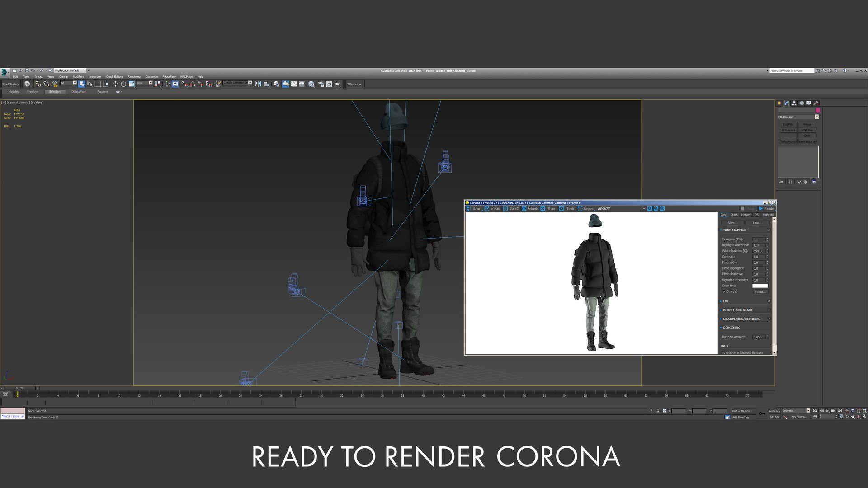Screen dimensions: 868x488
Task: Click the Auto Key button
Action: tap(774, 411)
